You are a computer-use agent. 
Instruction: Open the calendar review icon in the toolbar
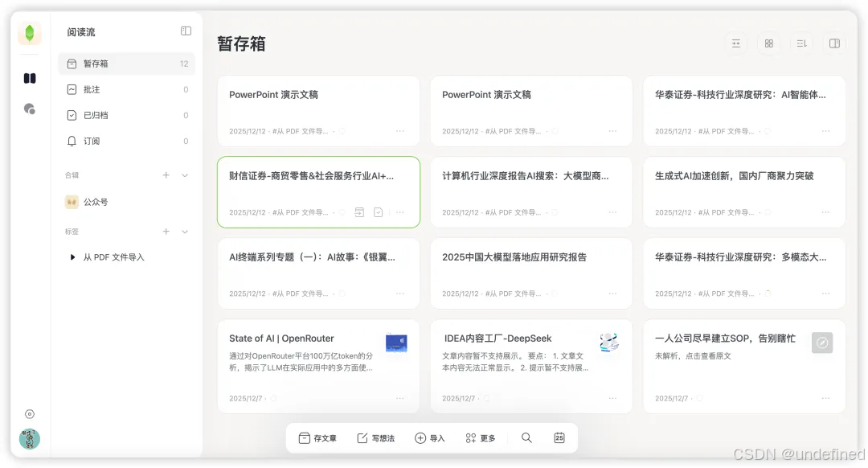click(559, 438)
